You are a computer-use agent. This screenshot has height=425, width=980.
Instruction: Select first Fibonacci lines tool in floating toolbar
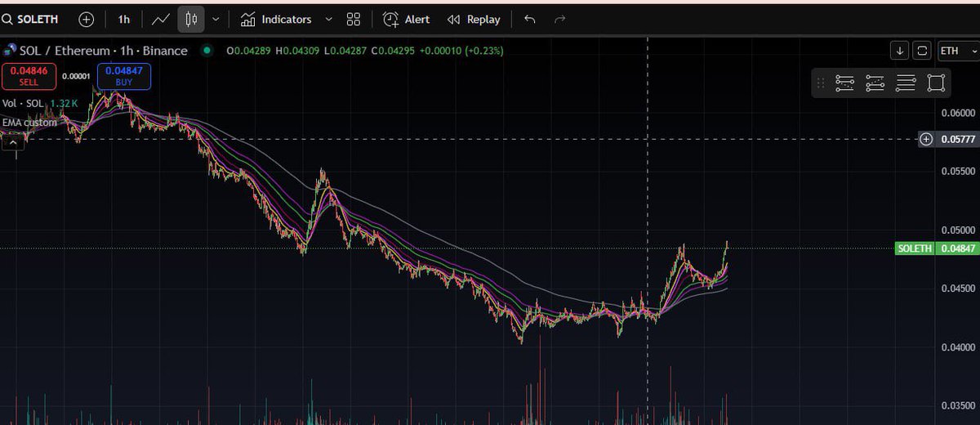[845, 83]
